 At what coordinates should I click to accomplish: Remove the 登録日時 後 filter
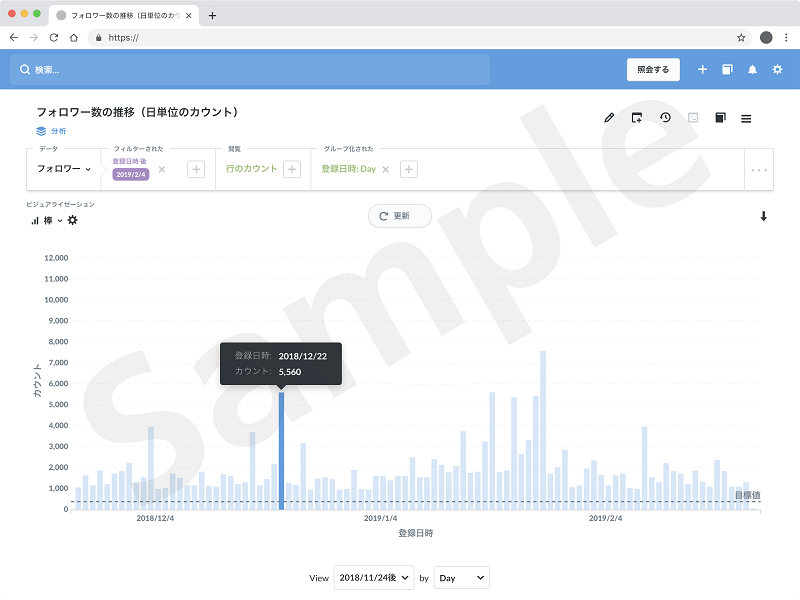(162, 169)
